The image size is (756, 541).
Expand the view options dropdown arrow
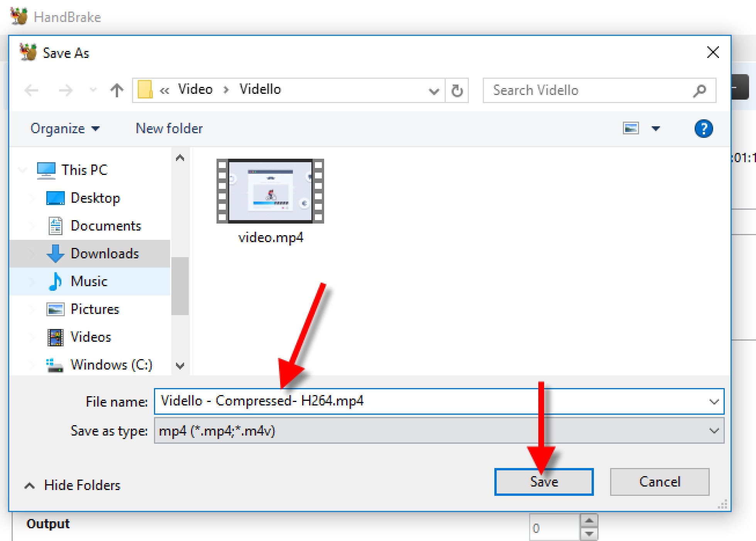coord(656,129)
